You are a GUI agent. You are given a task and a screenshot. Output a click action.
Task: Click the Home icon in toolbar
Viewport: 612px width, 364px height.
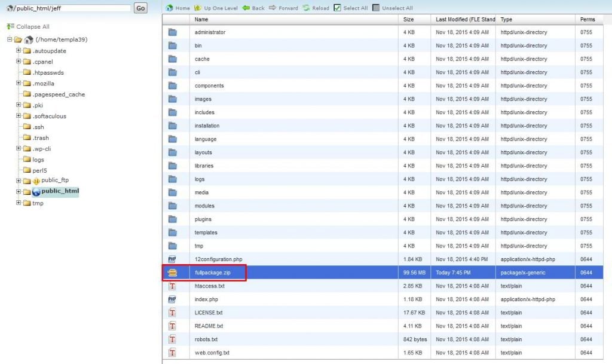click(x=170, y=8)
